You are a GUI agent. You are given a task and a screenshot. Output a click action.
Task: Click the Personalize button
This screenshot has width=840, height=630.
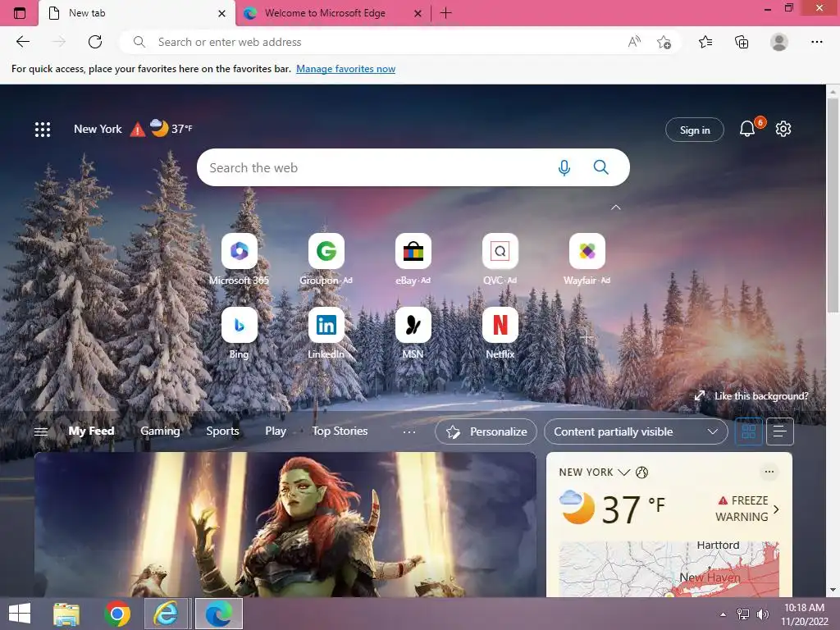coord(486,431)
